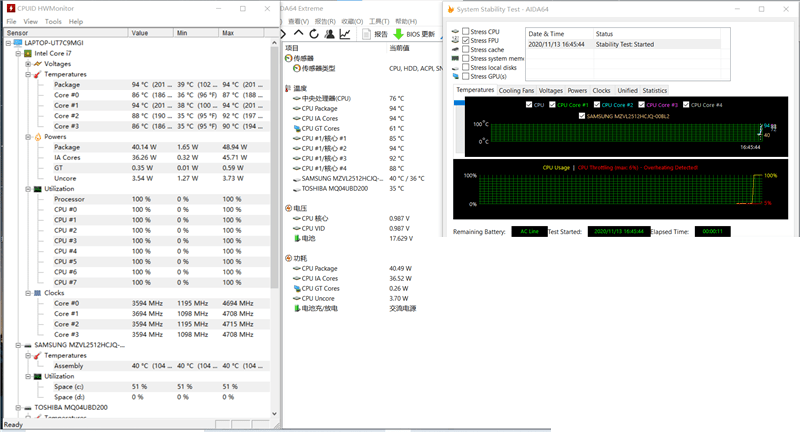Click the 温度 thermometer icon in AIDA64
Screen dimensions: 800x432
tap(288, 88)
